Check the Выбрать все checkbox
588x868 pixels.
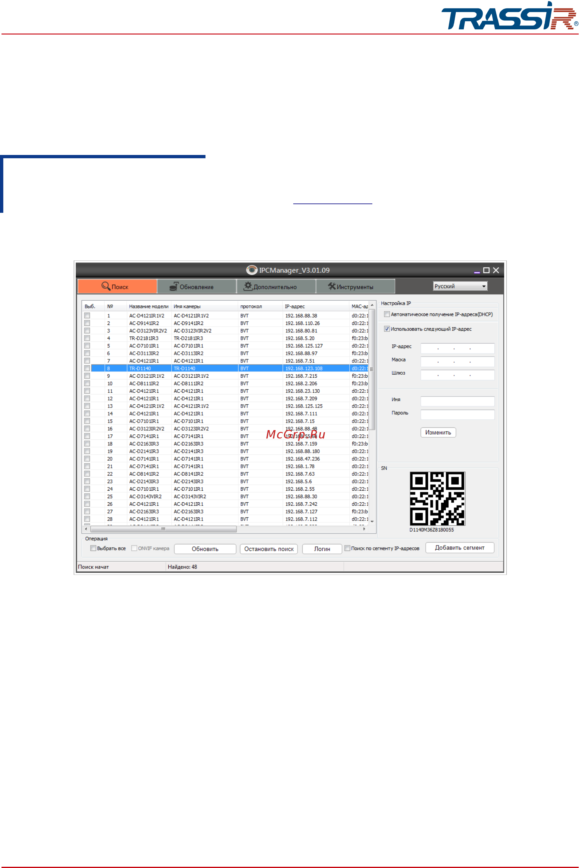click(93, 548)
